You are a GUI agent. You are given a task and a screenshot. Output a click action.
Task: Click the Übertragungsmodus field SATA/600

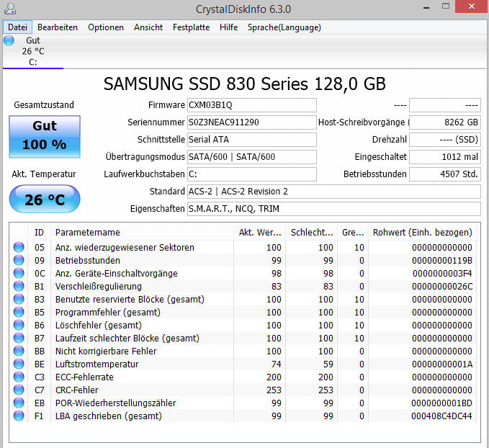click(251, 156)
